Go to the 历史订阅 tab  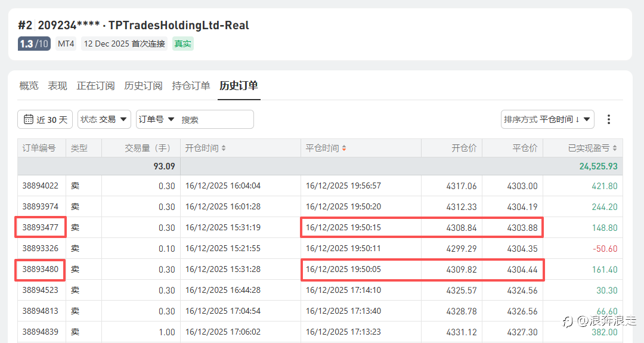(143, 86)
